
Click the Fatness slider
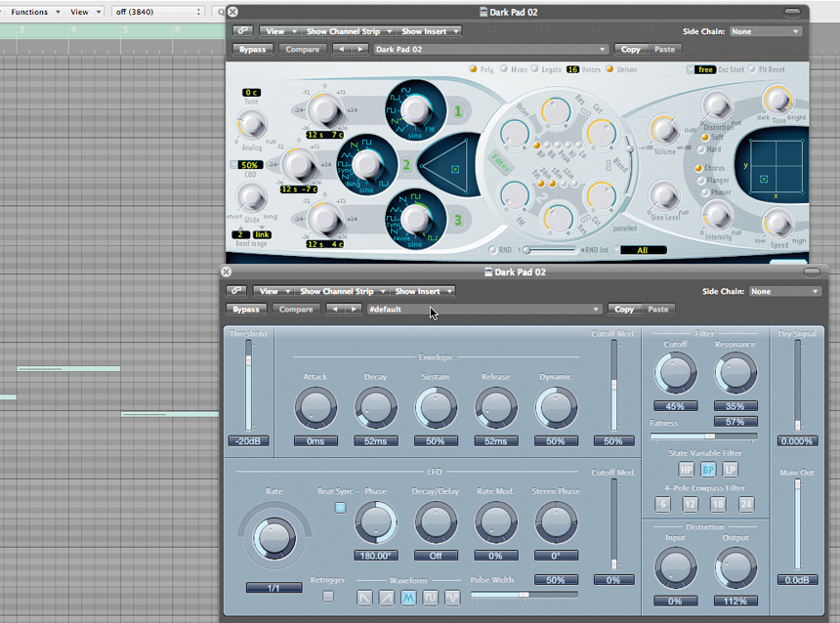coord(704,436)
